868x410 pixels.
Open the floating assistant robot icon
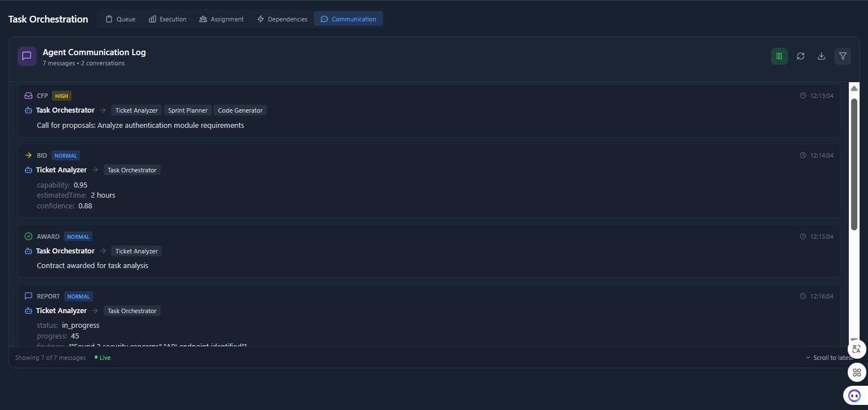click(x=854, y=396)
